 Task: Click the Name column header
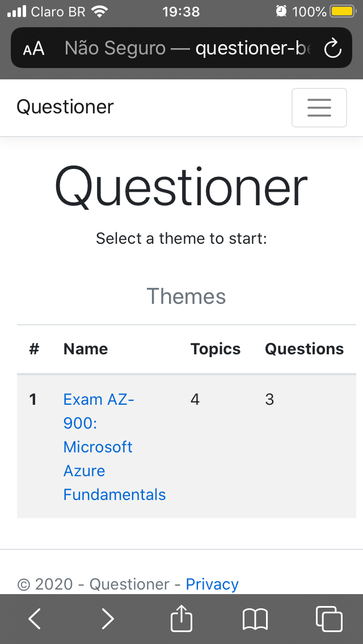click(86, 349)
